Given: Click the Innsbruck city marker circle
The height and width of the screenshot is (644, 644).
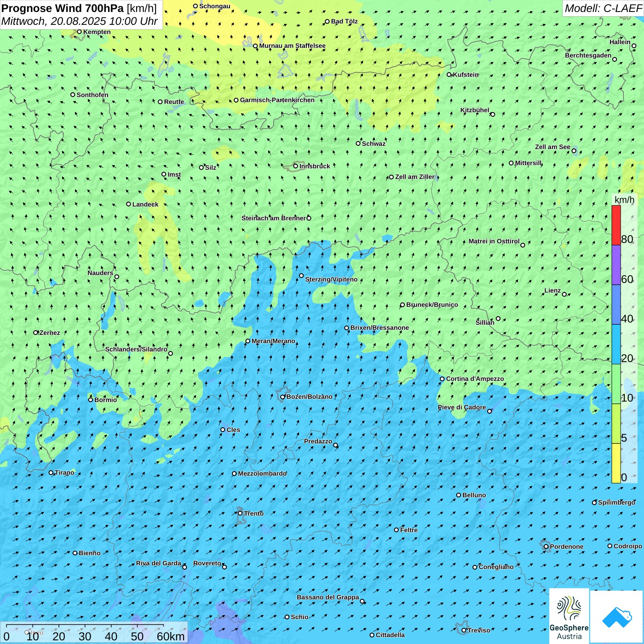Looking at the screenshot, I should [x=296, y=166].
